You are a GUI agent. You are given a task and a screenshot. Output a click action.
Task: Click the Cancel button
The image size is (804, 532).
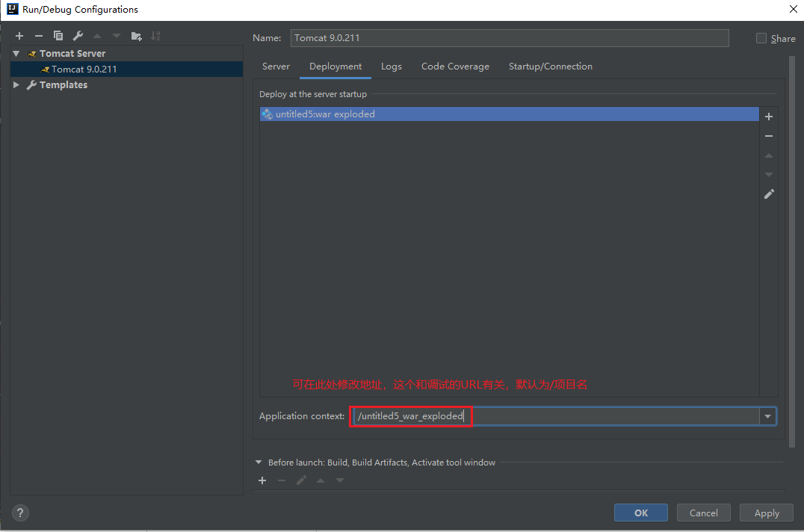tap(704, 513)
